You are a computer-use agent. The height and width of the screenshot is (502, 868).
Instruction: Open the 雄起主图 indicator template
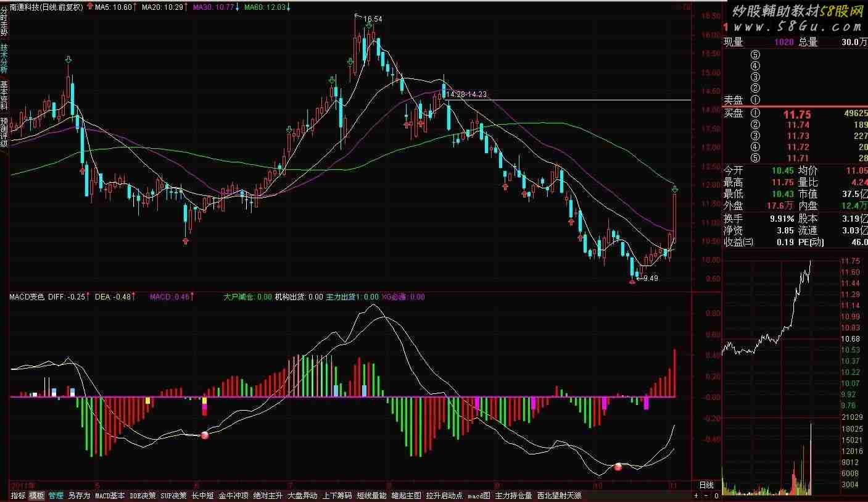(406, 495)
